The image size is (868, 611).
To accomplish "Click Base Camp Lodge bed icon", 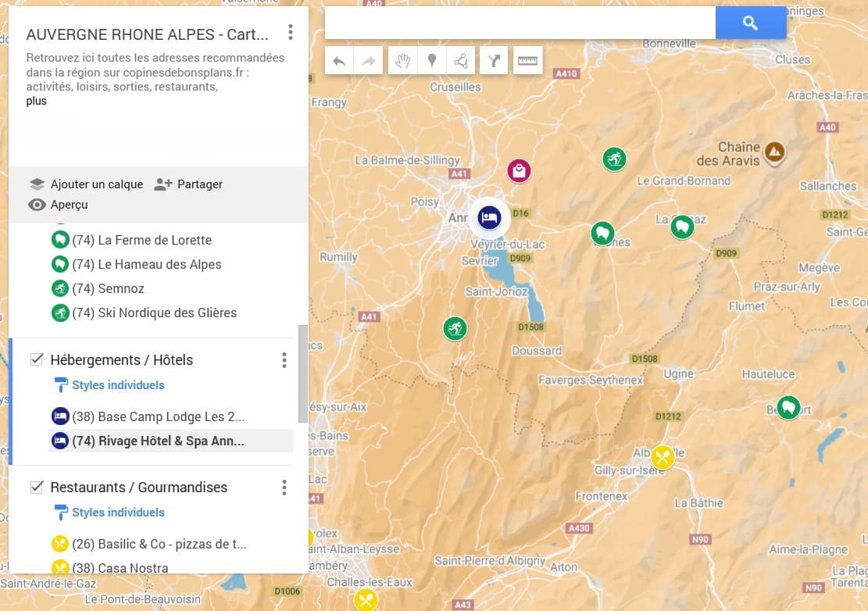I will click(x=60, y=416).
